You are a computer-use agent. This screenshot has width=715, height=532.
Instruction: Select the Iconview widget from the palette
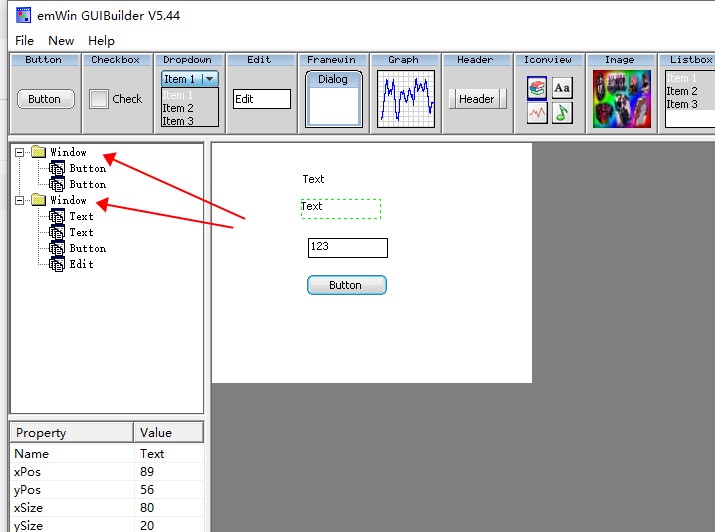(549, 93)
